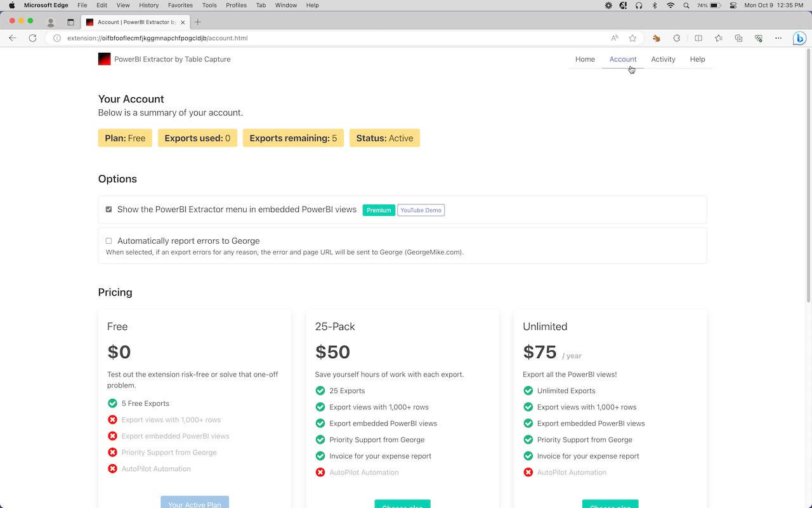Open macOS Control Center in menu bar

[x=733, y=5]
